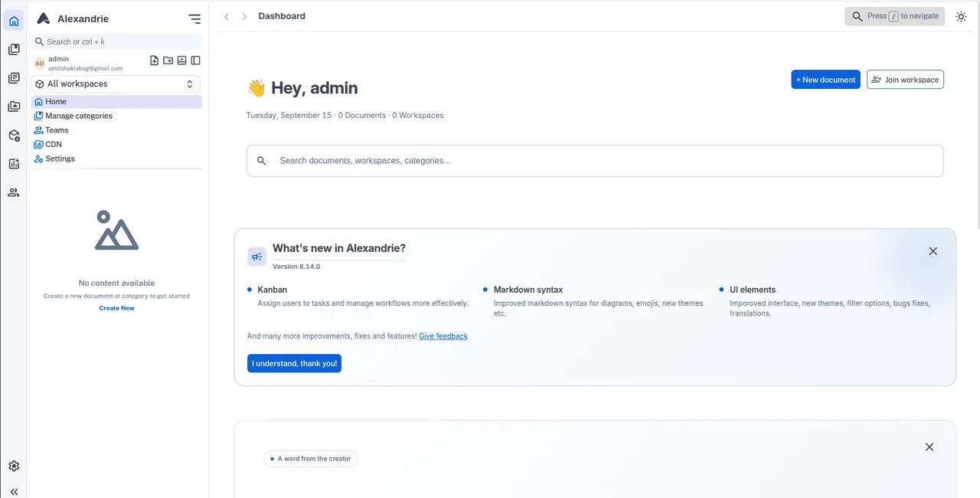Viewport: 980px width, 498px height.
Task: Click the "Press / to navigate" button
Action: 895,16
